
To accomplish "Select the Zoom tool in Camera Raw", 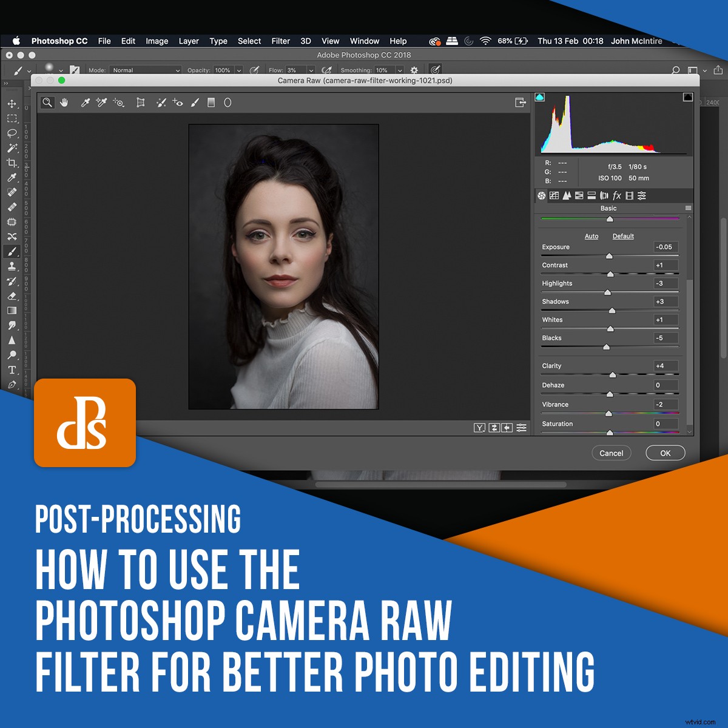I will [47, 103].
